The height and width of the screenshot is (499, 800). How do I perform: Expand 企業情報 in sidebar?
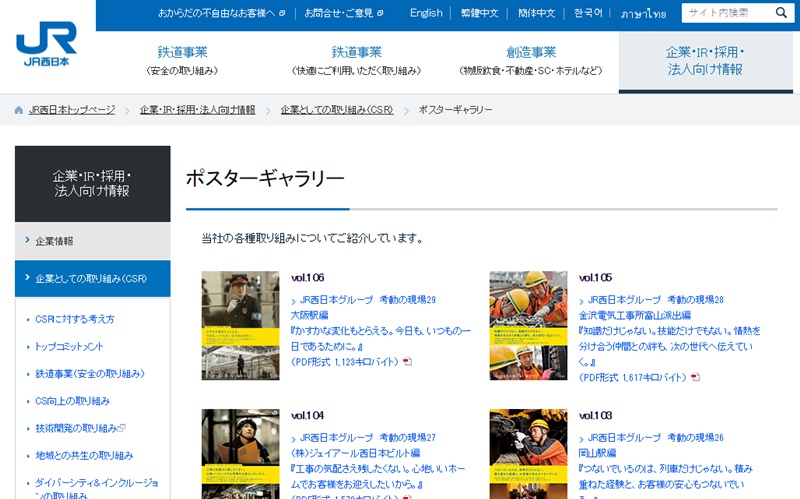pyautogui.click(x=92, y=241)
